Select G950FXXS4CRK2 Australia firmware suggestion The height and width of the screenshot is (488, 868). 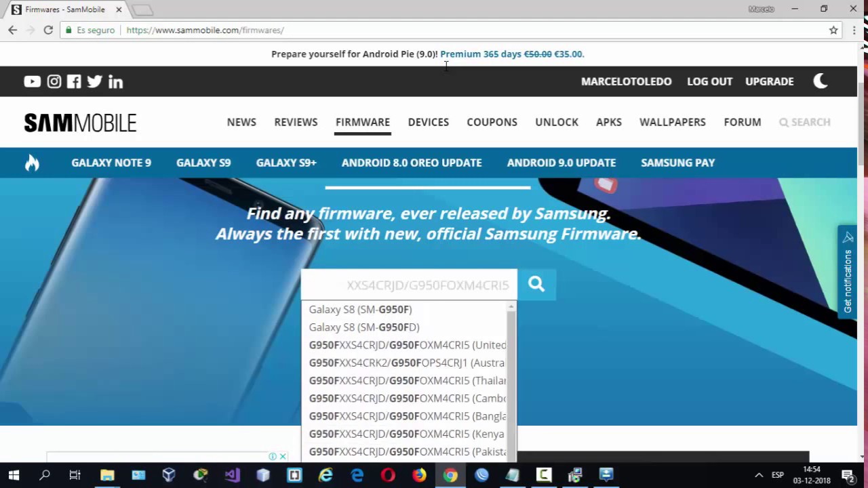[405, 363]
